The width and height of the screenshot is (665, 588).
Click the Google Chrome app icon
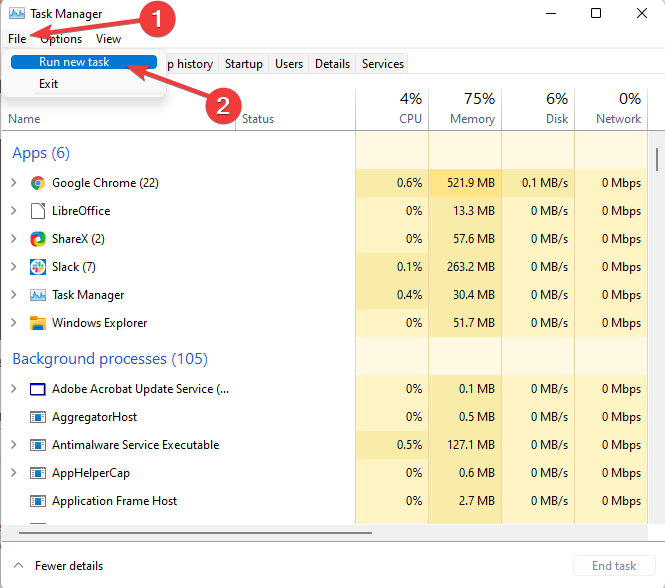(x=38, y=183)
